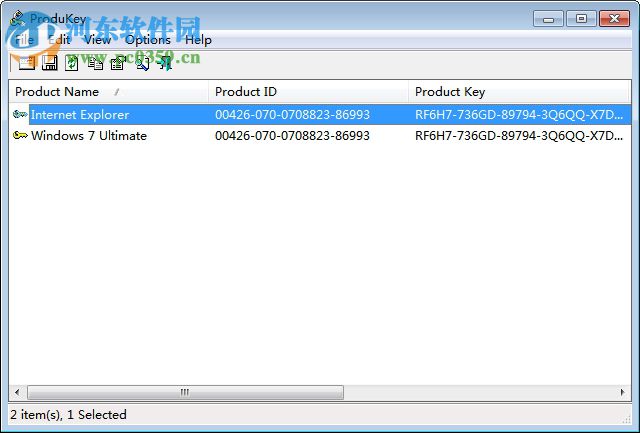Viewport: 640px width, 433px height.
Task: Click the Save (floppy disk) toolbar icon
Action: (x=49, y=63)
